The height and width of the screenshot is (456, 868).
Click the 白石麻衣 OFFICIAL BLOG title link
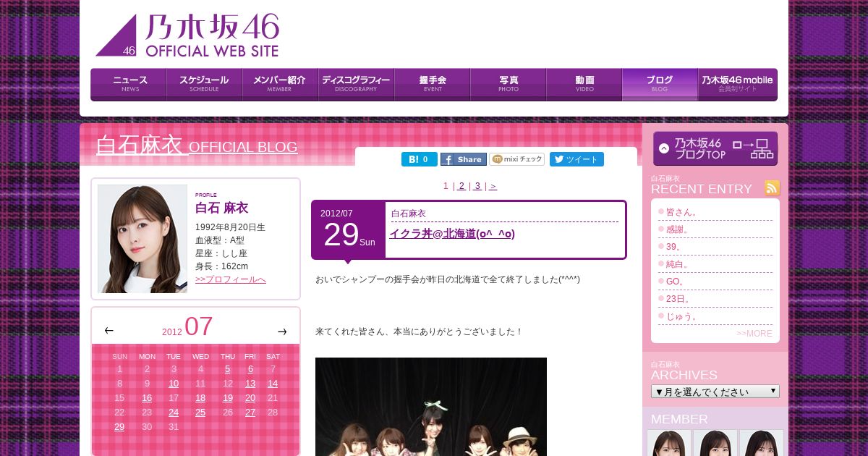point(197,145)
